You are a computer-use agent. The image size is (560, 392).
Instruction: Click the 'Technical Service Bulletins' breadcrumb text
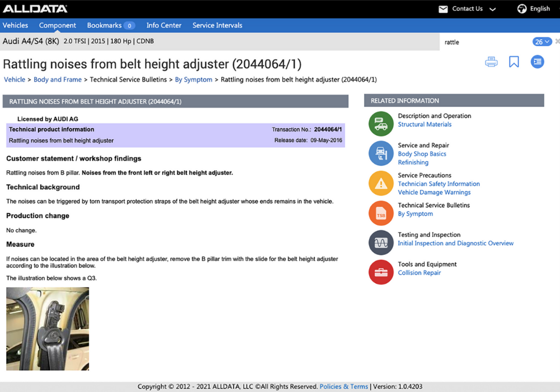128,80
